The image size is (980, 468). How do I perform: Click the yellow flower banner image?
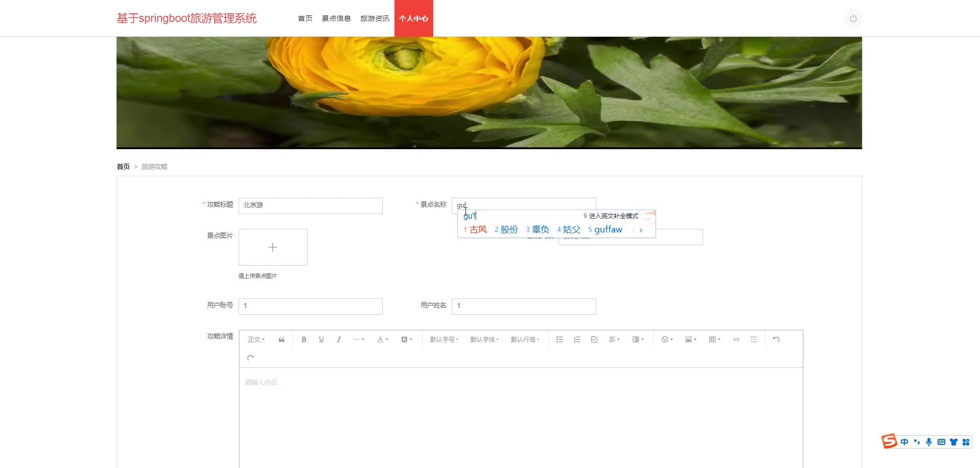[x=489, y=92]
